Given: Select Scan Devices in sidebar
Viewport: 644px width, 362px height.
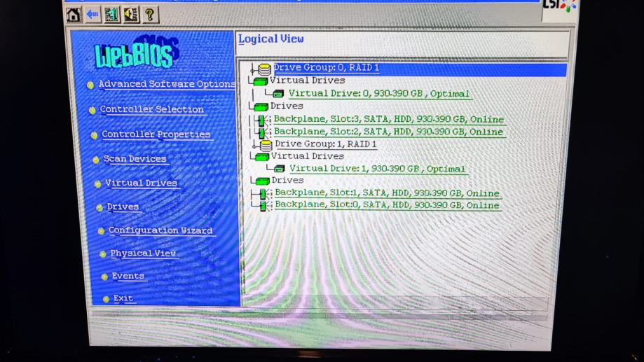Looking at the screenshot, I should (135, 159).
